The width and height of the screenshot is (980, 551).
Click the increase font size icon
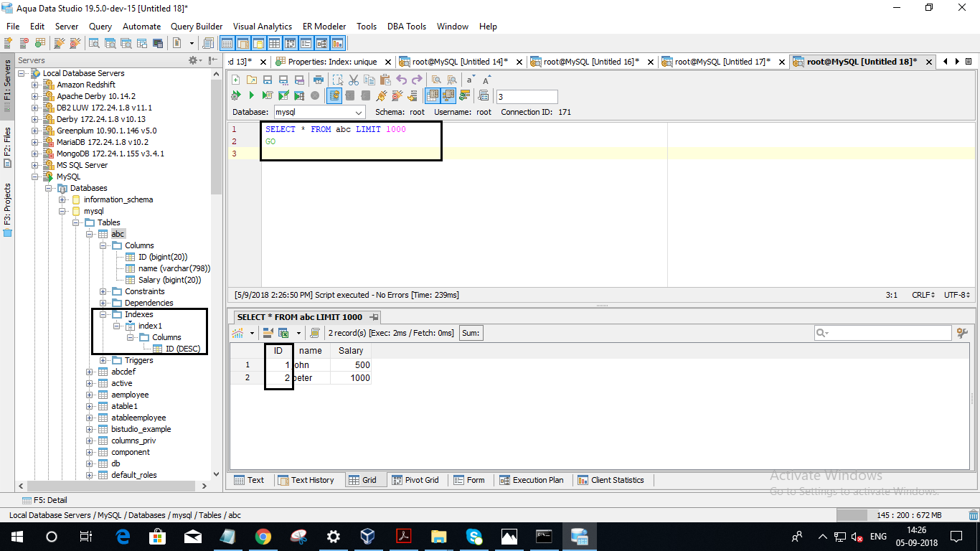pyautogui.click(x=486, y=80)
